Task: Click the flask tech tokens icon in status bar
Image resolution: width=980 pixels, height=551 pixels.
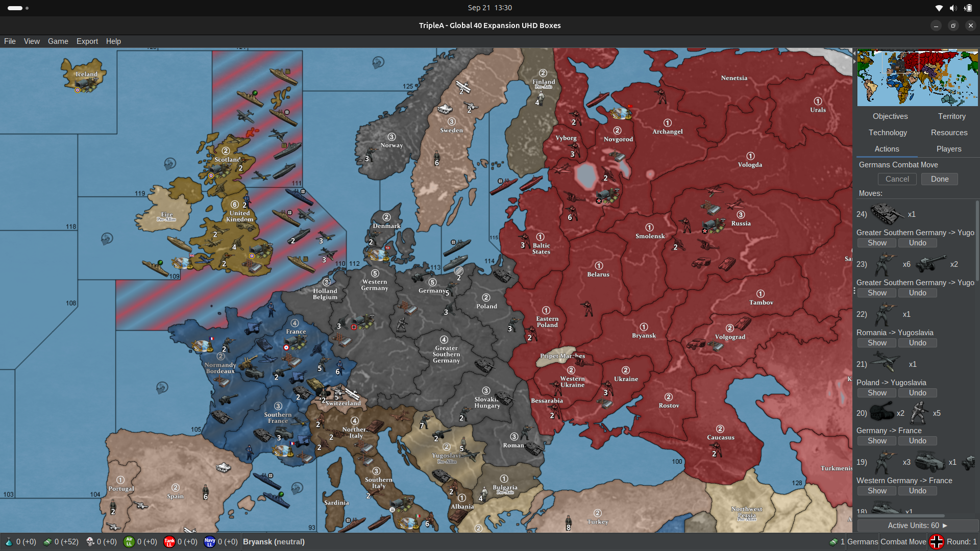Action: point(9,542)
